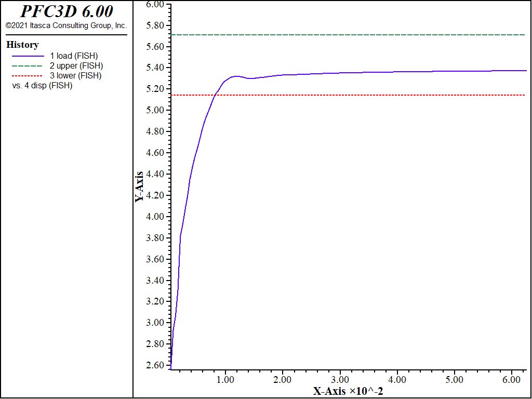Click the Y-Axis label

coord(139,187)
